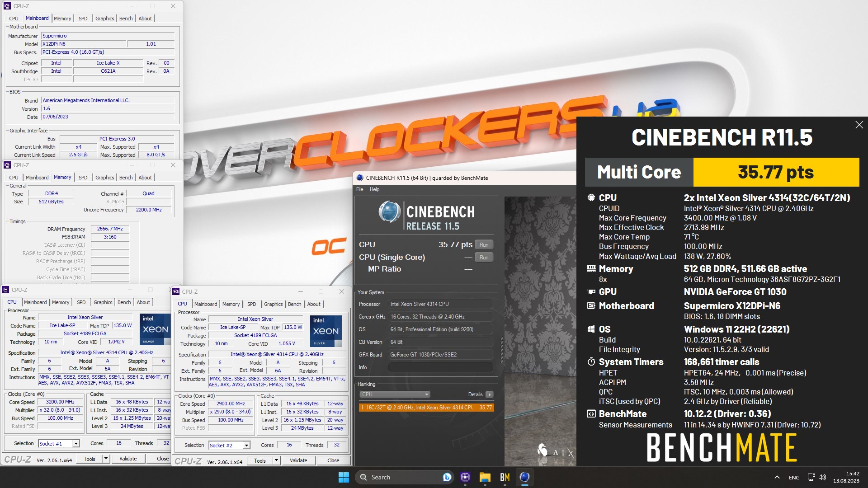868x488 pixels.
Task: Click motherboard model X12DPi-N6 field
Action: click(84, 44)
